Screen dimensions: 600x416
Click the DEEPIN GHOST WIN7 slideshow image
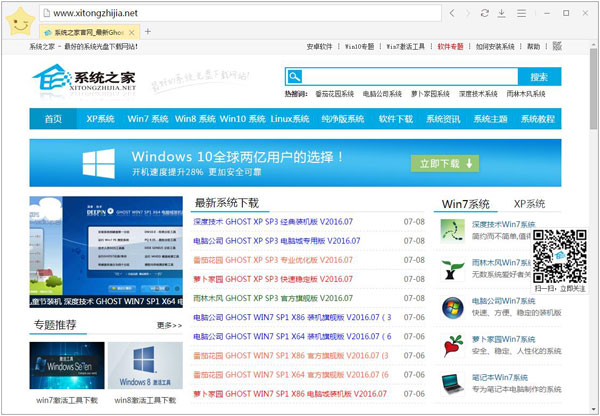tap(106, 252)
